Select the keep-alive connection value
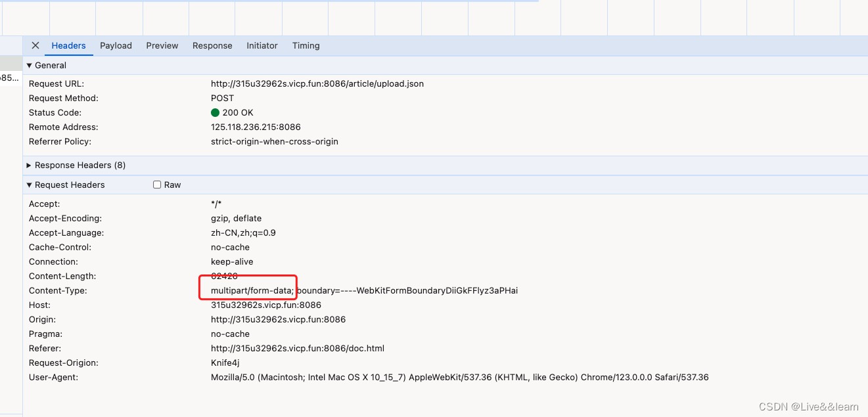This screenshot has width=868, height=417. click(x=232, y=261)
